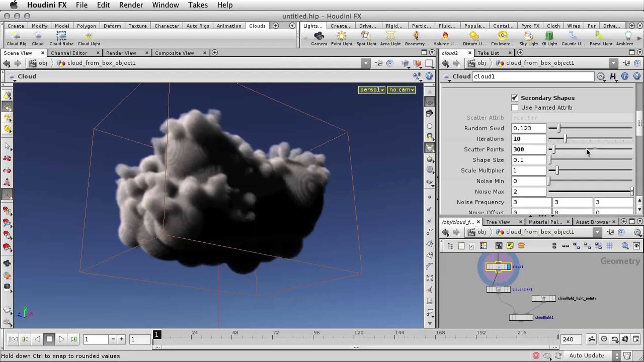Create a Geometry Light

click(417, 38)
